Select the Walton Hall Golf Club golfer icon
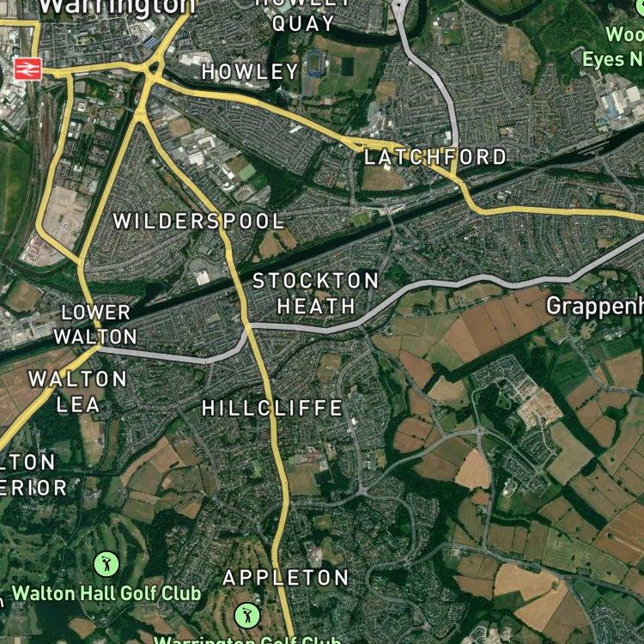 106,564
